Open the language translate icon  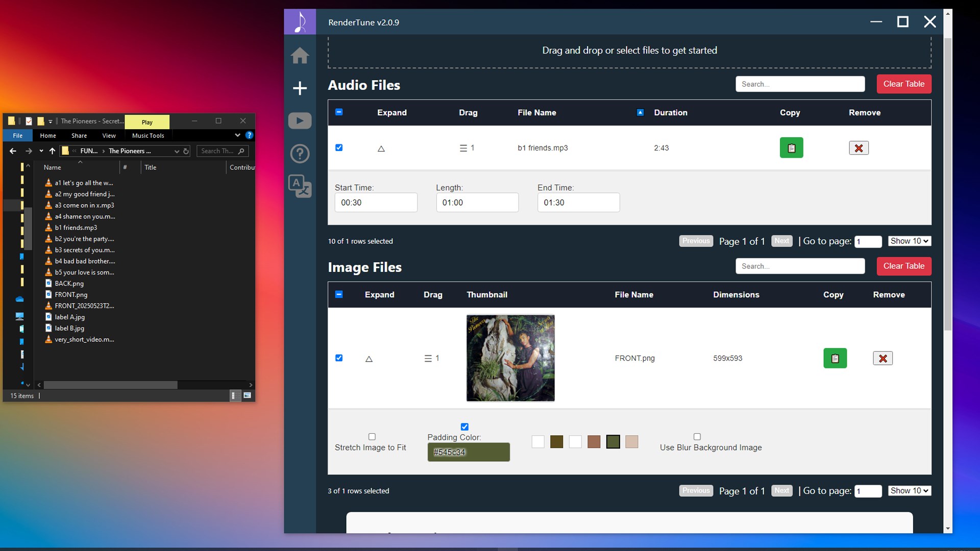coord(300,186)
